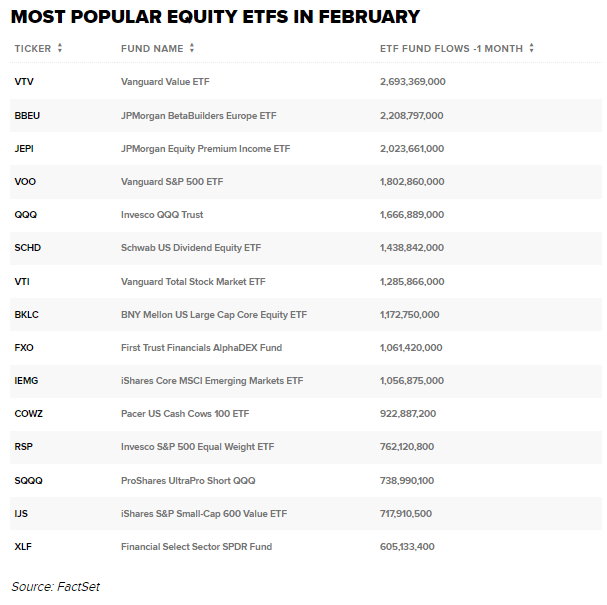Click the BKLC ticker symbol

[27, 314]
